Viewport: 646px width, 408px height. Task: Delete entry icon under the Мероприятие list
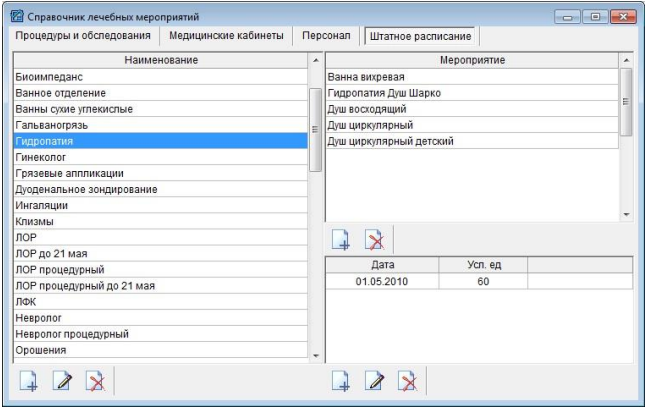tap(374, 239)
